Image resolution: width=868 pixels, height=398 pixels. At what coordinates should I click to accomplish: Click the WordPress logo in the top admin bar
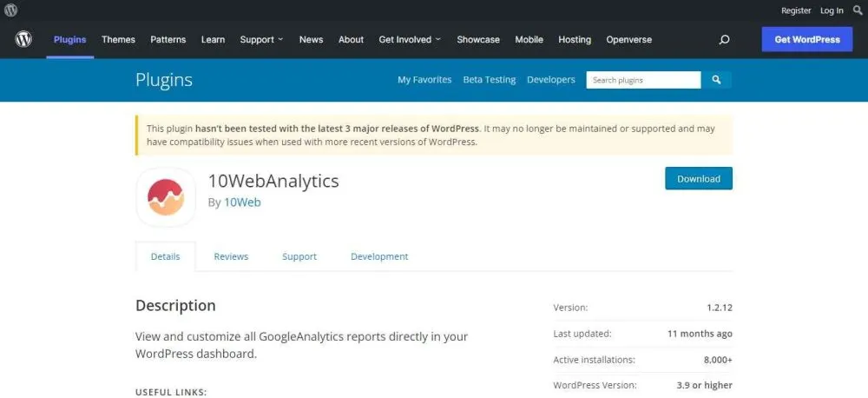click(x=10, y=10)
